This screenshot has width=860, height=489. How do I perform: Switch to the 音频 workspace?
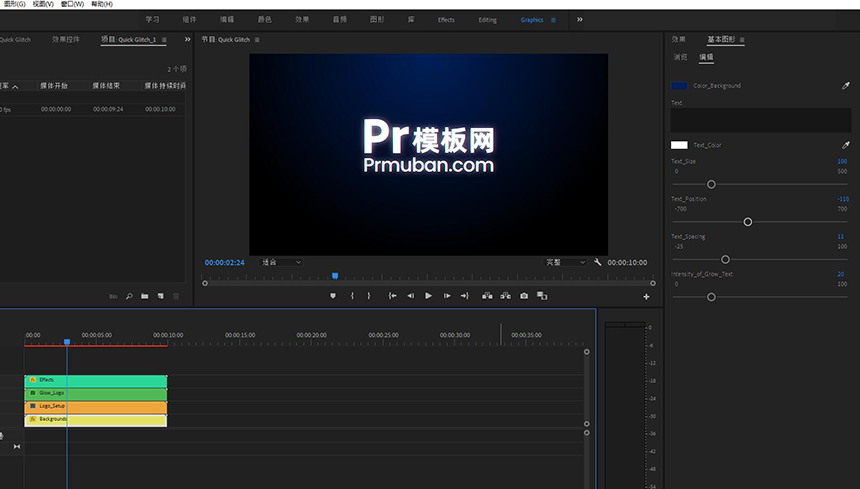click(x=340, y=20)
